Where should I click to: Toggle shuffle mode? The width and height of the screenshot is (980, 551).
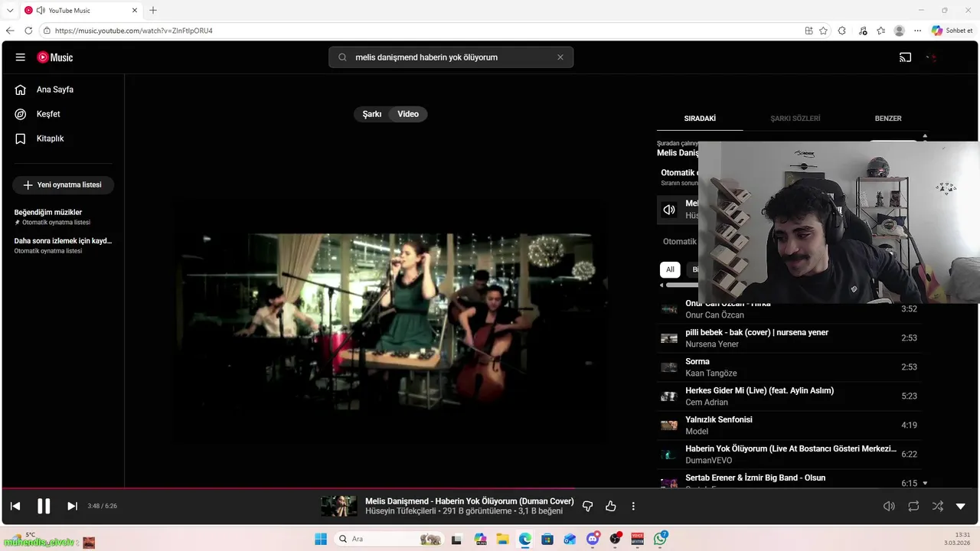pyautogui.click(x=937, y=506)
